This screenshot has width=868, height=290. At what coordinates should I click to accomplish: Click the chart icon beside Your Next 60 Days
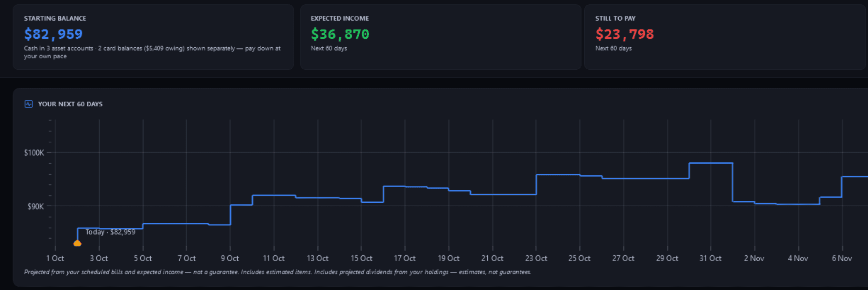(x=29, y=104)
